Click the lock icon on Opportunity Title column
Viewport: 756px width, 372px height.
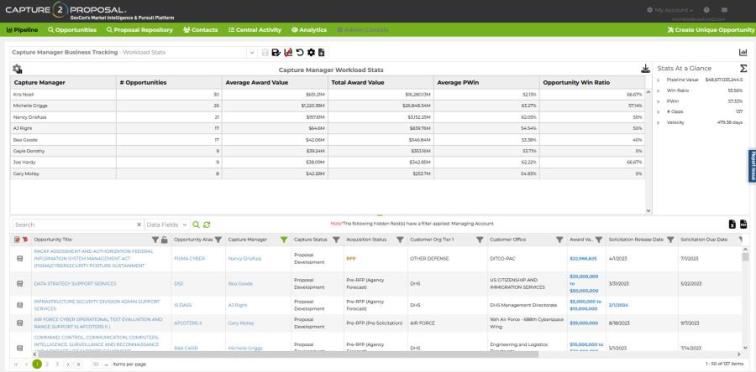(164, 239)
